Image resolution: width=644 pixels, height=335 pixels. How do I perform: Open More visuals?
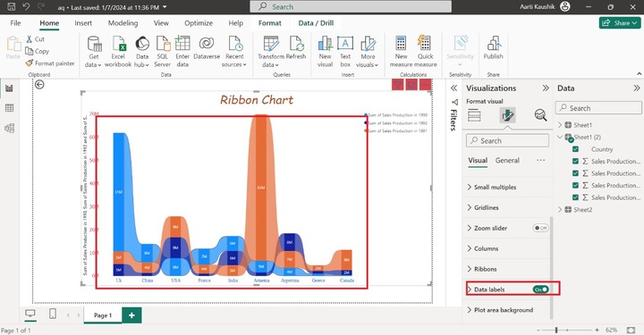[368, 52]
